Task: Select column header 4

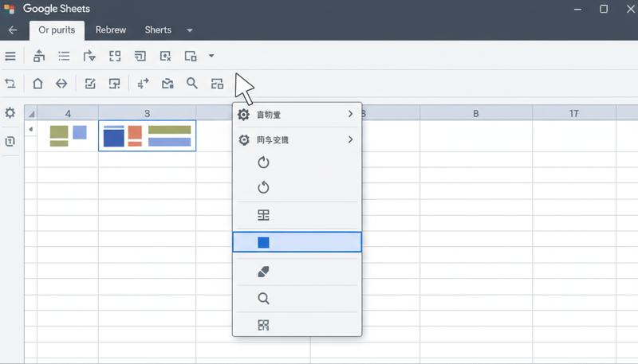Action: pos(68,114)
